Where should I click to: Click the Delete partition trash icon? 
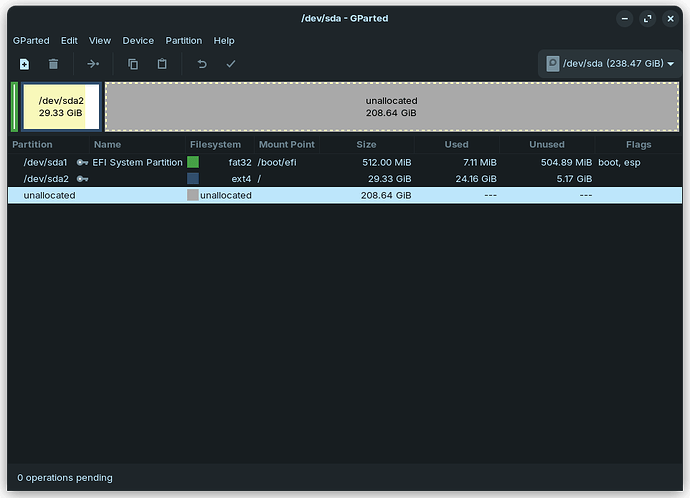pyautogui.click(x=54, y=64)
